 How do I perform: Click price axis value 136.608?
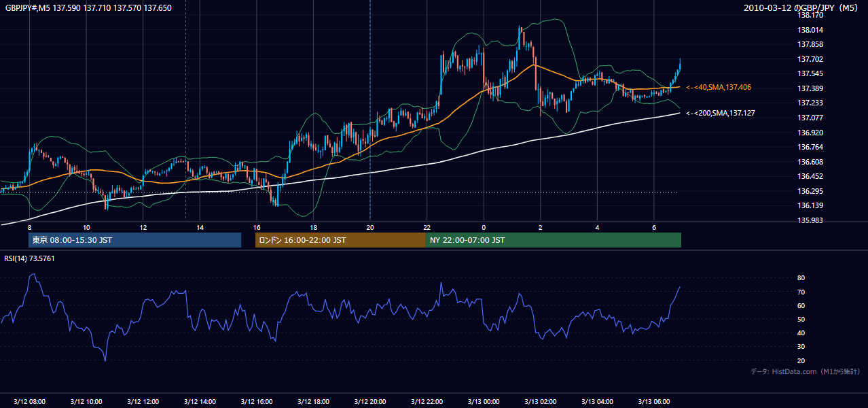pos(810,162)
